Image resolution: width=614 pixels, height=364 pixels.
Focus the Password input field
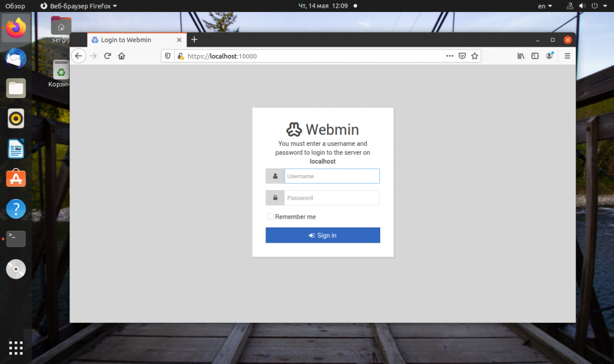(331, 198)
